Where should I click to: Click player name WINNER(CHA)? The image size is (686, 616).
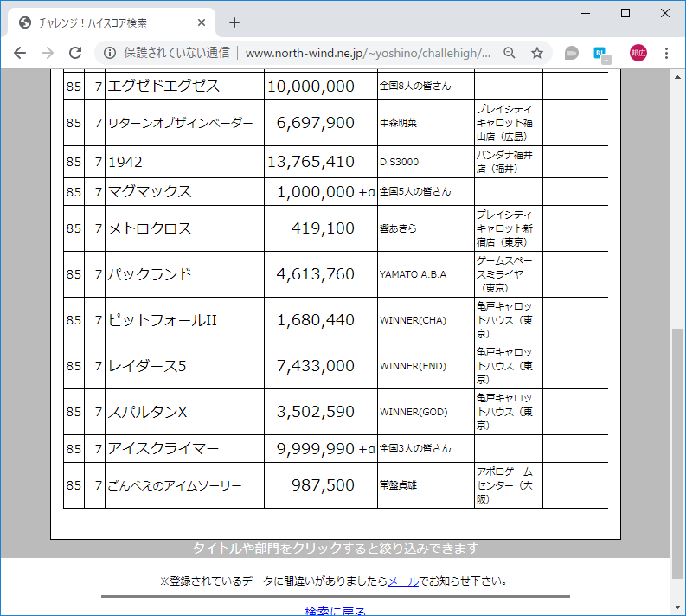tap(413, 320)
